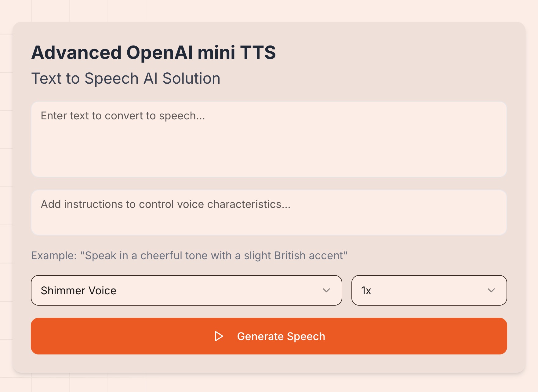The image size is (538, 392).
Task: Click the chevron arrow in the 1x selector
Action: (491, 290)
